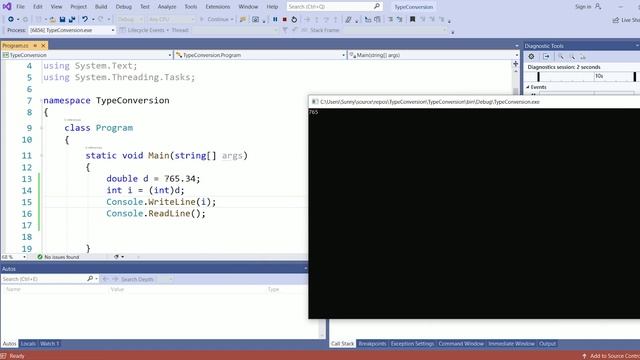640x360 pixels.
Task: Click the Continue button
Action: click(217, 19)
